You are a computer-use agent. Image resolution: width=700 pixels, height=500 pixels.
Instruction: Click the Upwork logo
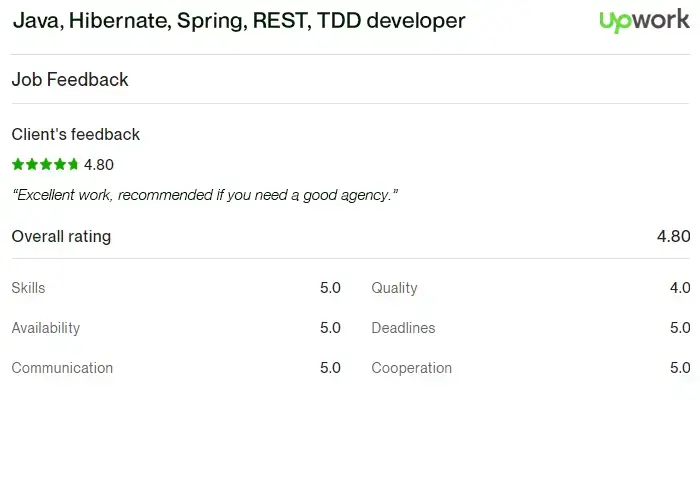pyautogui.click(x=645, y=21)
